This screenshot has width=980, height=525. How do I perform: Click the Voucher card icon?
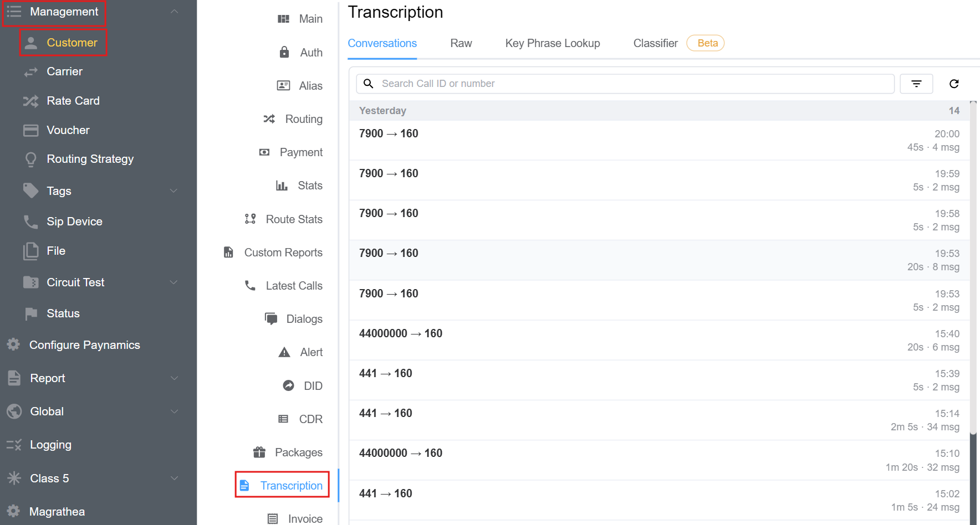click(x=31, y=130)
